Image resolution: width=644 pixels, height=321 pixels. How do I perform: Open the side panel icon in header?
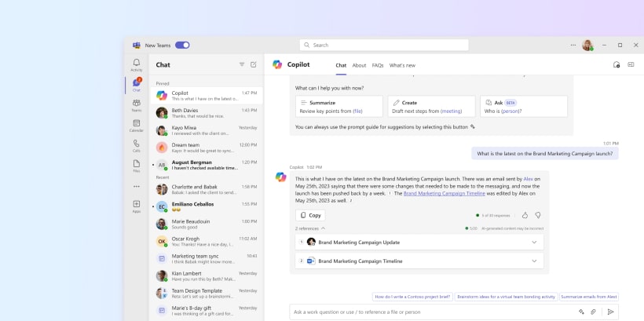pos(631,64)
